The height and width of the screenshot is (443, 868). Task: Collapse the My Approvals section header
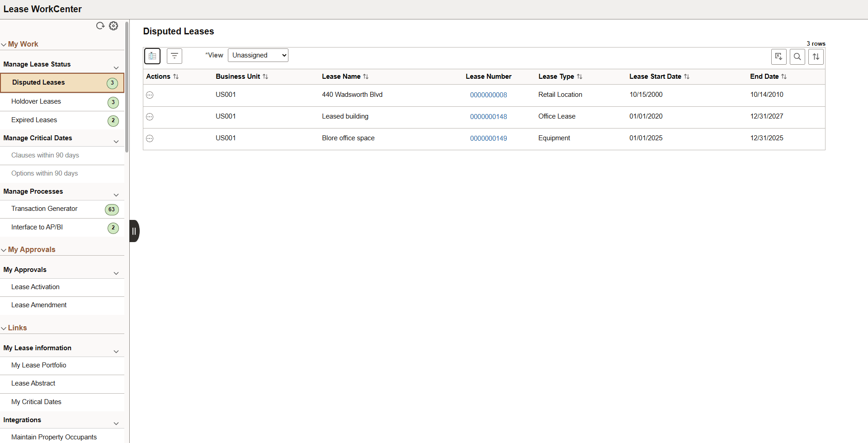click(4, 250)
